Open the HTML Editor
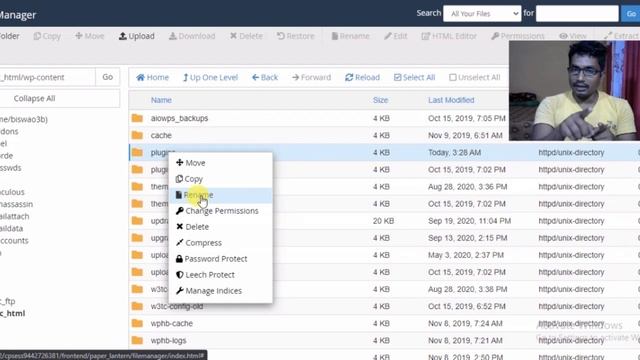 point(449,36)
